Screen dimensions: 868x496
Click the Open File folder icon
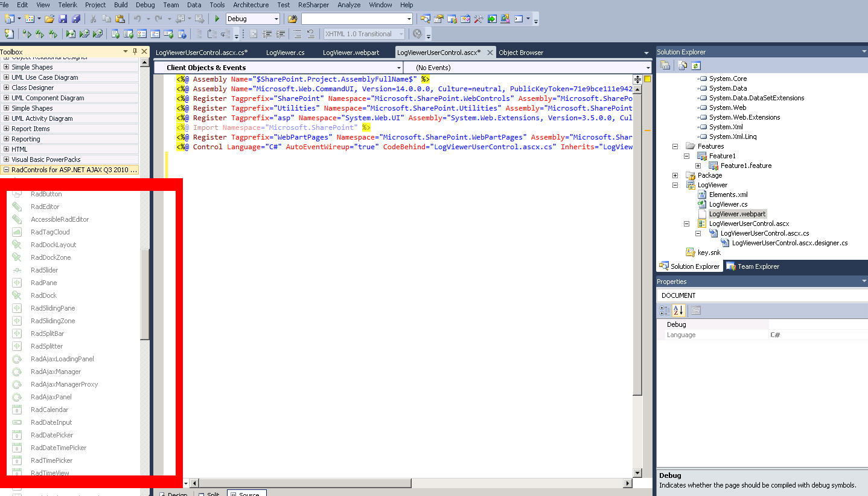pyautogui.click(x=49, y=19)
